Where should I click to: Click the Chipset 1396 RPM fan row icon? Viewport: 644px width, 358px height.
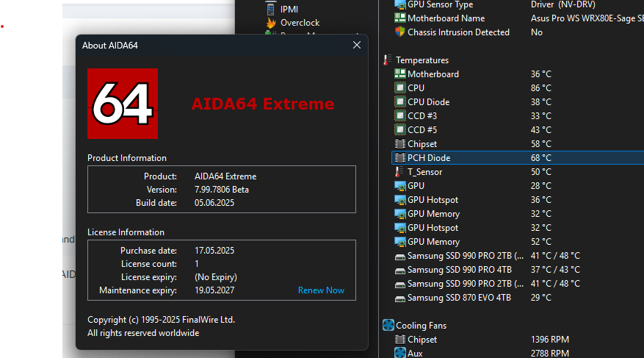pos(399,340)
